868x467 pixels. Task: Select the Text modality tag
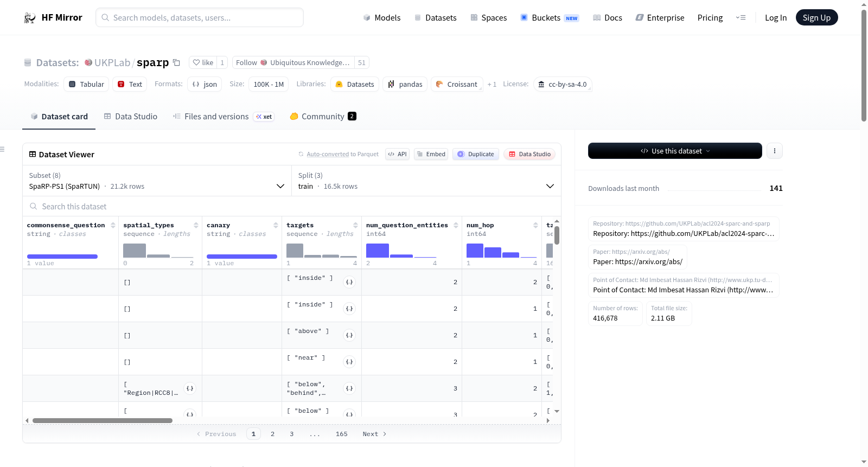[x=130, y=84]
